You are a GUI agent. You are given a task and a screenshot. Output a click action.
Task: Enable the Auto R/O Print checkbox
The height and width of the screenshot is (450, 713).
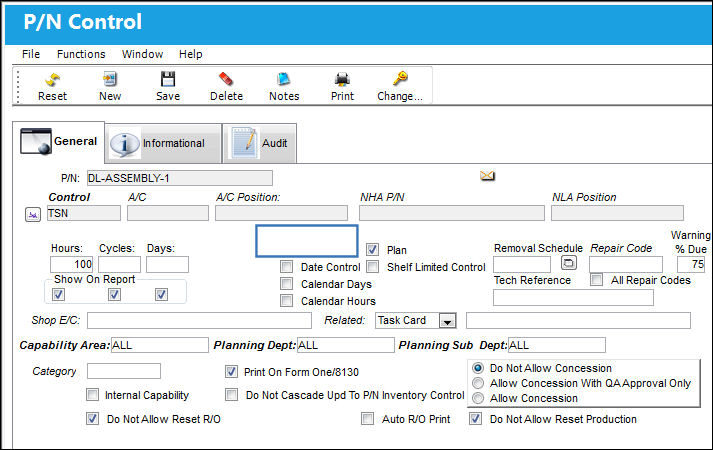[x=367, y=418]
